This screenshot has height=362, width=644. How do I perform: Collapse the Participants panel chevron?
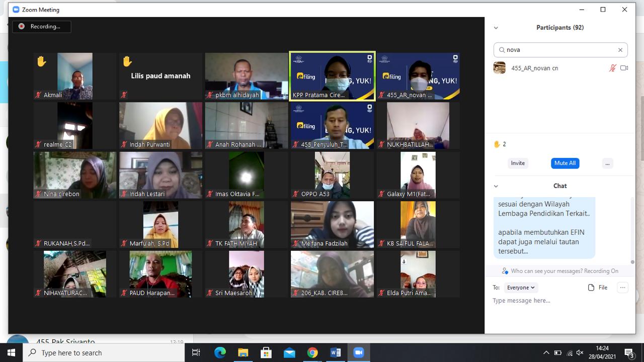coord(496,28)
